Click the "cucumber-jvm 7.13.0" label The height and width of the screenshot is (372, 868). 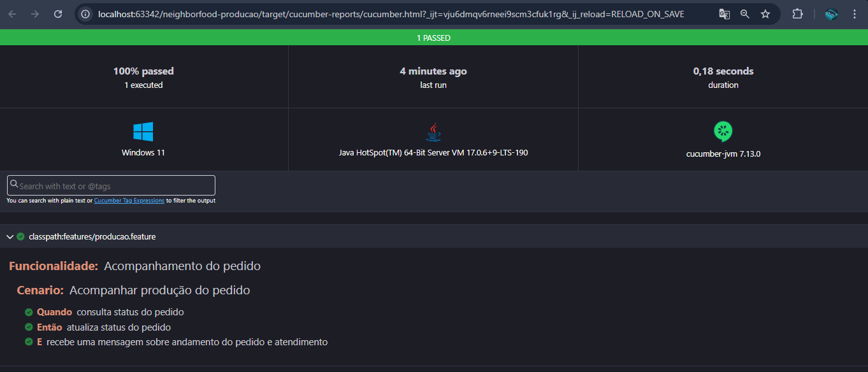[x=723, y=154]
